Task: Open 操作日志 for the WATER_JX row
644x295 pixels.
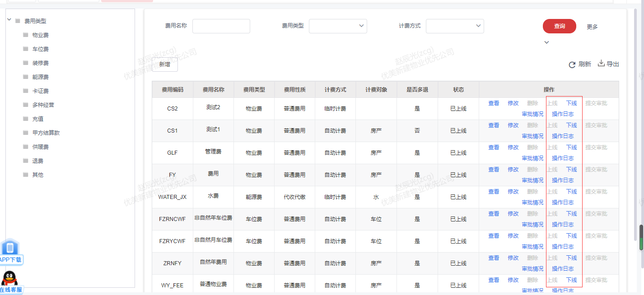Action: click(x=563, y=203)
